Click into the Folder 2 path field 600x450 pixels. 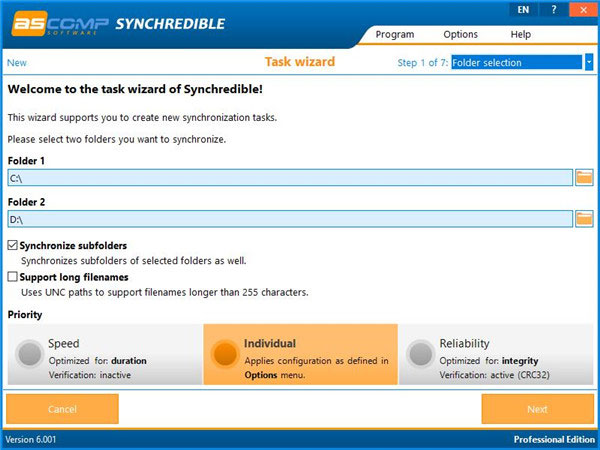tap(290, 219)
